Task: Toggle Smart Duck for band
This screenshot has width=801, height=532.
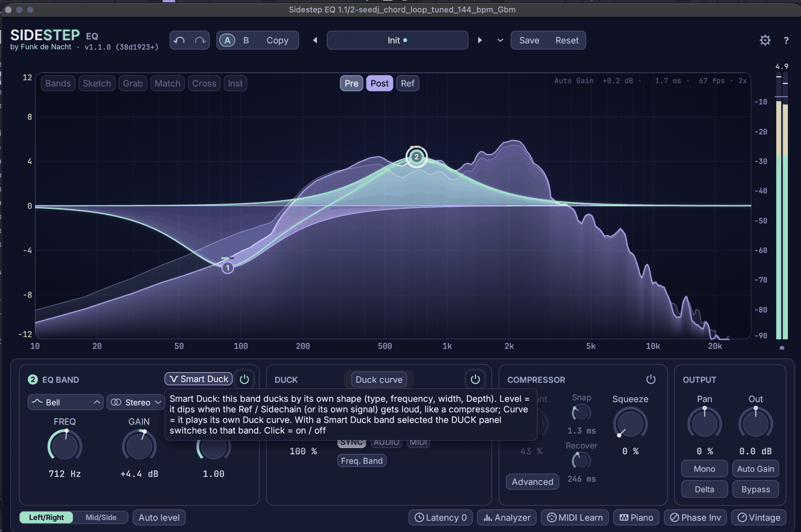Action: [x=199, y=379]
